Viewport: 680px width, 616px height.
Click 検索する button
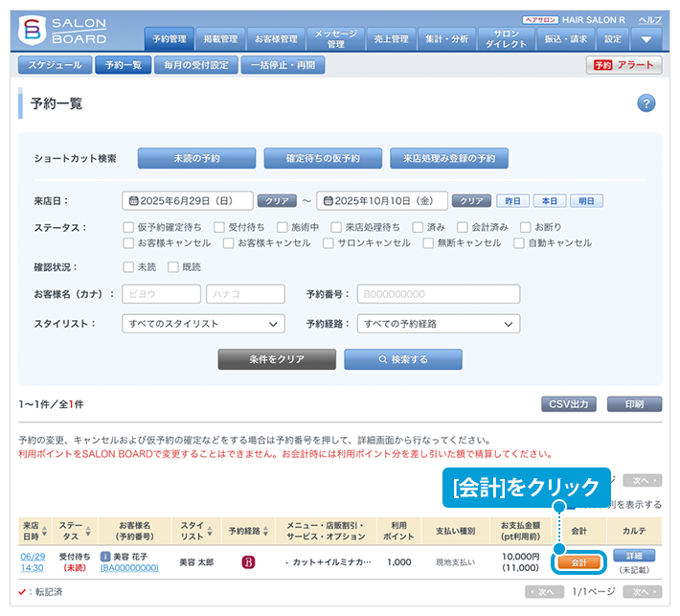coord(403,359)
